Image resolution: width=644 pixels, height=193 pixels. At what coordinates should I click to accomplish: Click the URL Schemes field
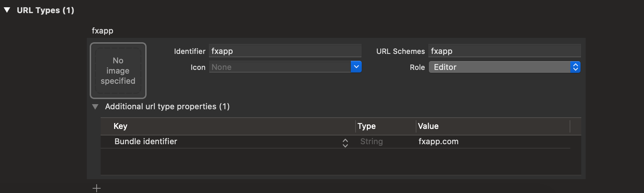505,51
